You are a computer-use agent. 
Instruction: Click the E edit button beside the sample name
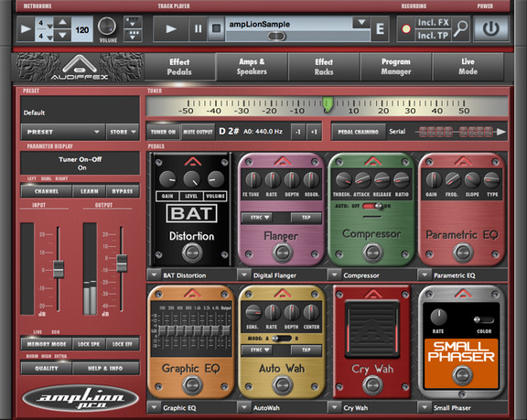(x=380, y=29)
